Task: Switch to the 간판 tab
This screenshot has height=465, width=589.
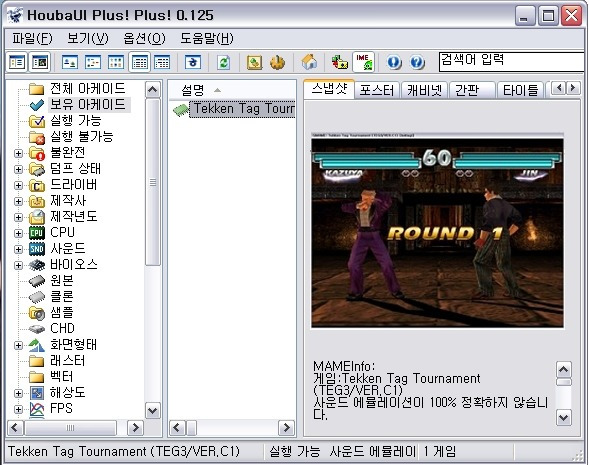Action: pos(472,90)
